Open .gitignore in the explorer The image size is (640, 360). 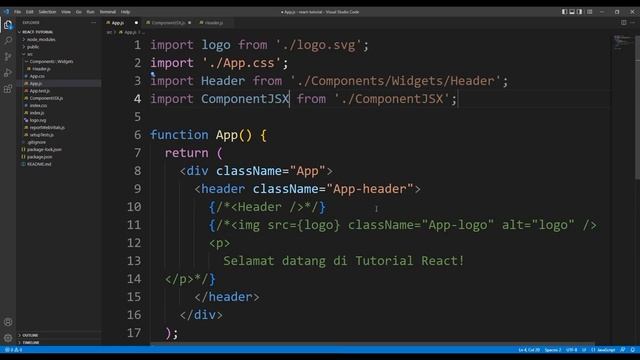pos(37,142)
